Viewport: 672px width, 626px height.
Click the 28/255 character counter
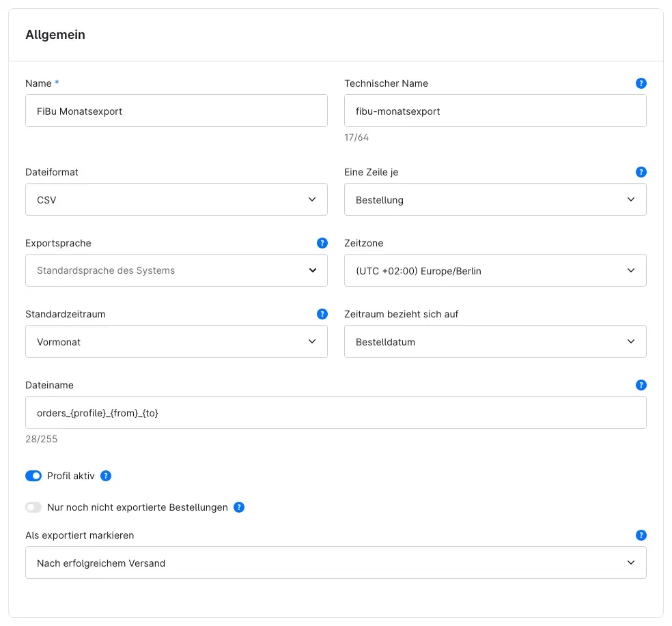pos(41,439)
